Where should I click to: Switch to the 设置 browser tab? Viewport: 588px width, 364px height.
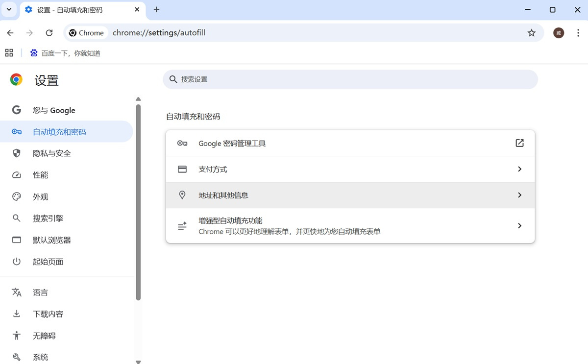(73, 9)
